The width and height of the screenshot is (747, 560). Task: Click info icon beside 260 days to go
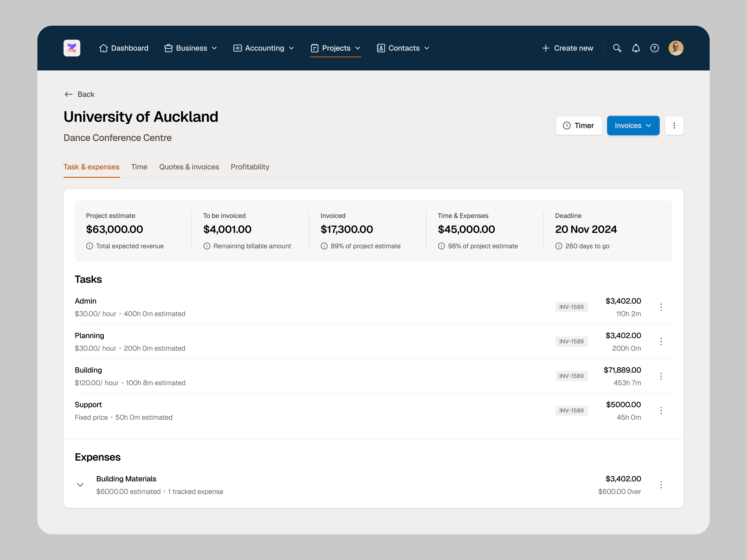(559, 246)
